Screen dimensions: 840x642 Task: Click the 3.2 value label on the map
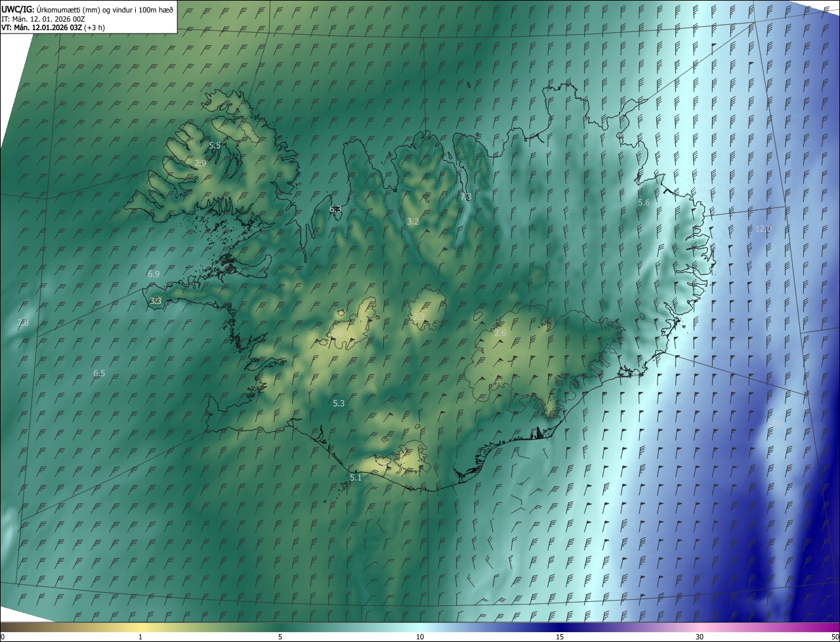[x=413, y=222]
